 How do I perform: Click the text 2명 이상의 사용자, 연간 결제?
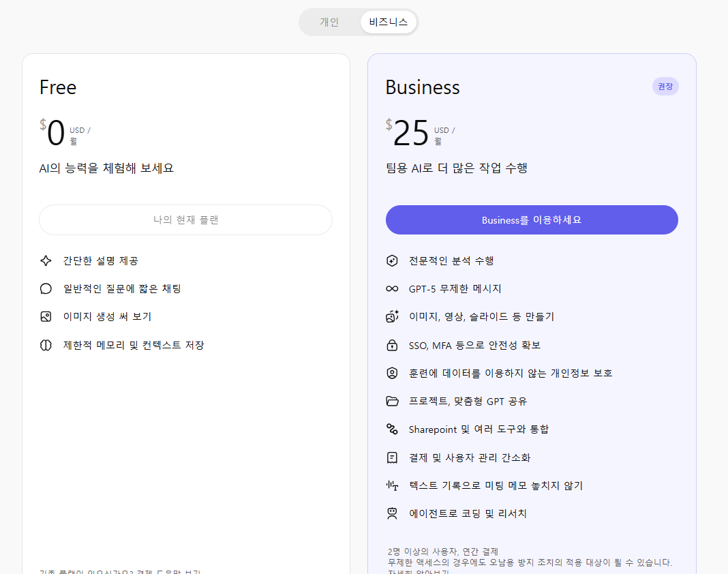pos(443,552)
